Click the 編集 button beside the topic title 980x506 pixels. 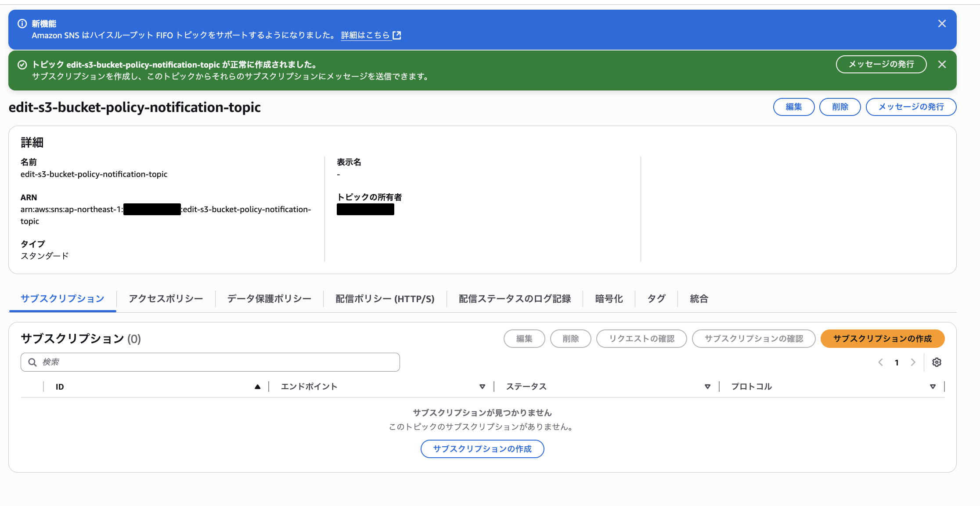coord(793,107)
